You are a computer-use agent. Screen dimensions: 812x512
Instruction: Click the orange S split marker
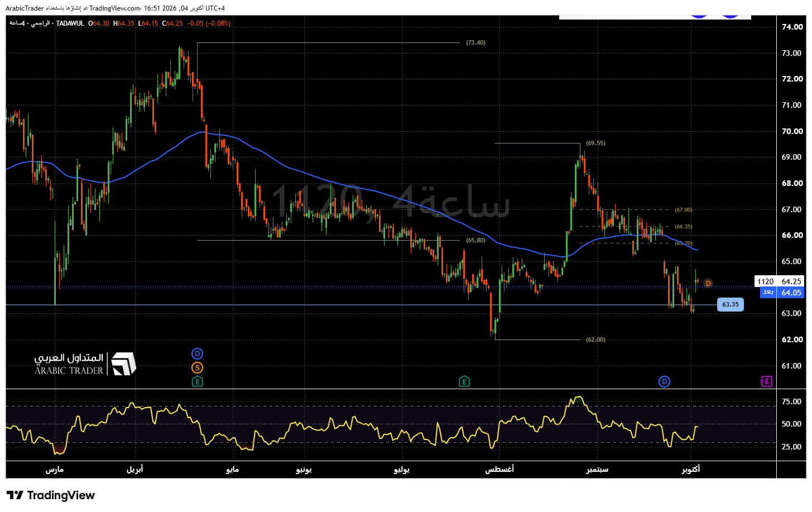pyautogui.click(x=197, y=368)
